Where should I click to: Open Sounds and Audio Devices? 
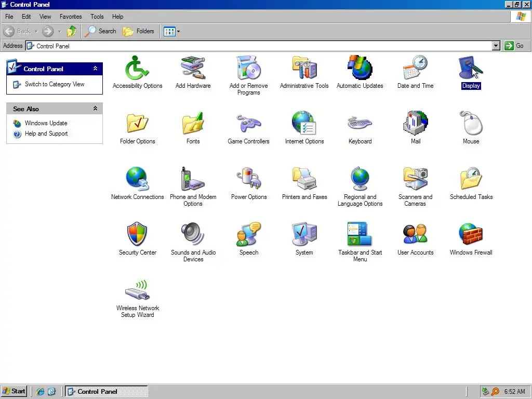(193, 234)
